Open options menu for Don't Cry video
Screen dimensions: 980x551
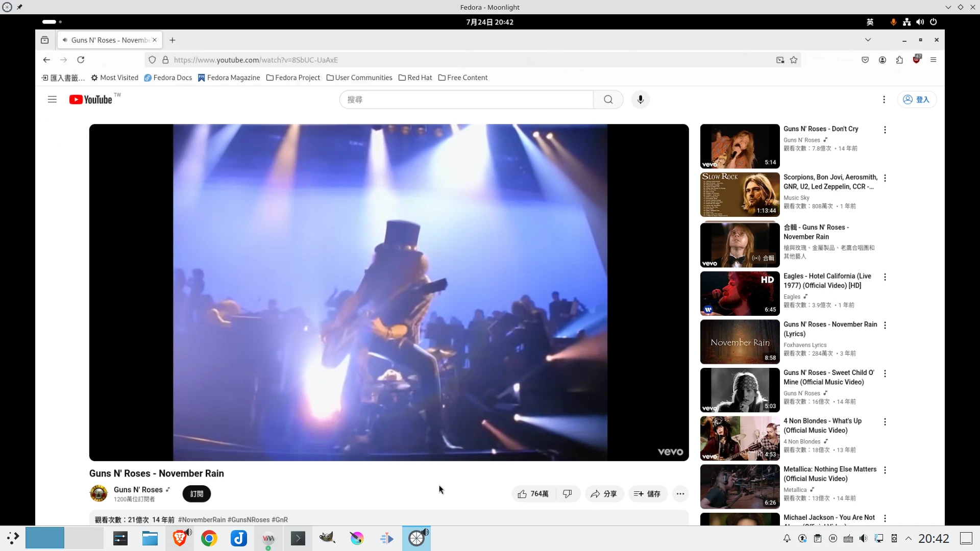885,130
